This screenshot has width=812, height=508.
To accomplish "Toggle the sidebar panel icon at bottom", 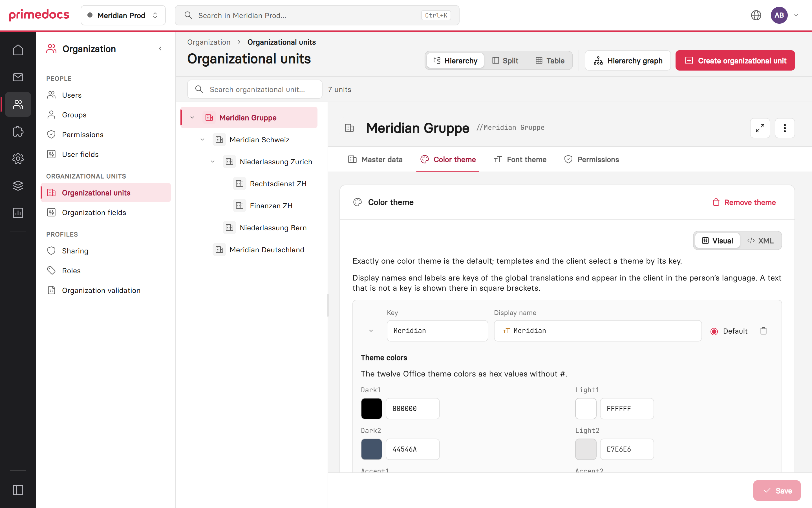I will coord(18,490).
